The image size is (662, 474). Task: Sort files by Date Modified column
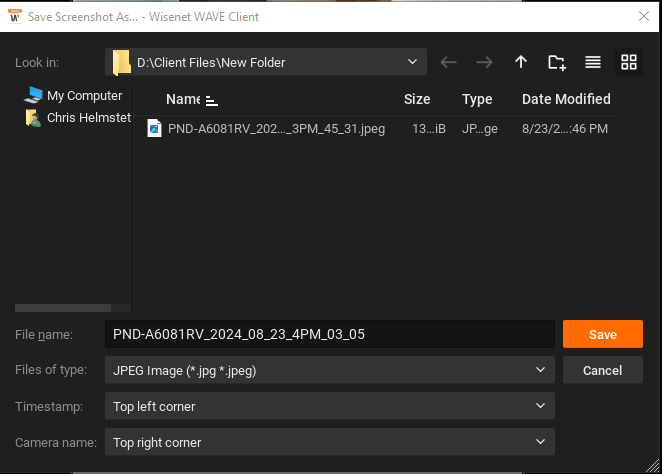point(566,99)
